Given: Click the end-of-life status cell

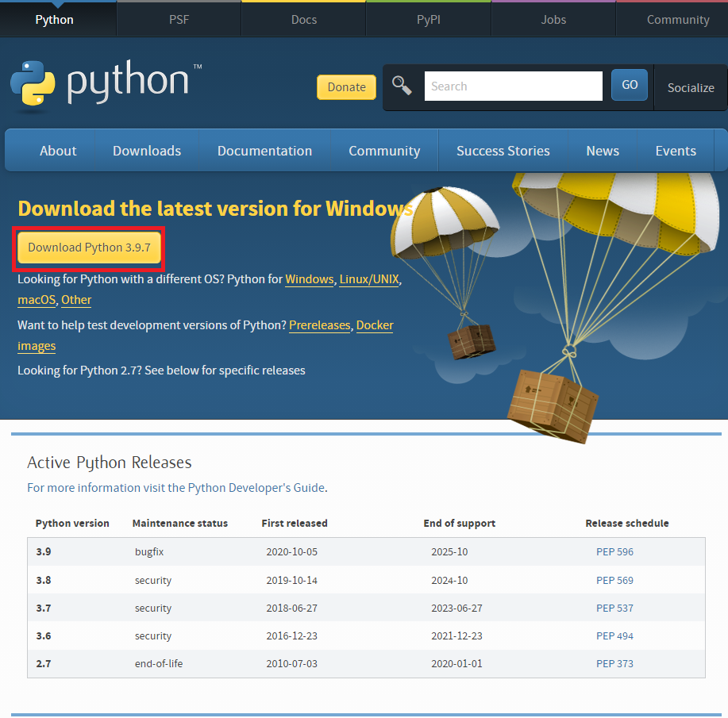Looking at the screenshot, I should (x=159, y=664).
